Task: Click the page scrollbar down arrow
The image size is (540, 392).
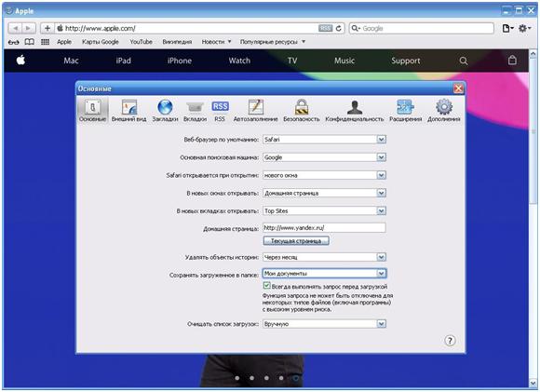Action: (x=533, y=383)
